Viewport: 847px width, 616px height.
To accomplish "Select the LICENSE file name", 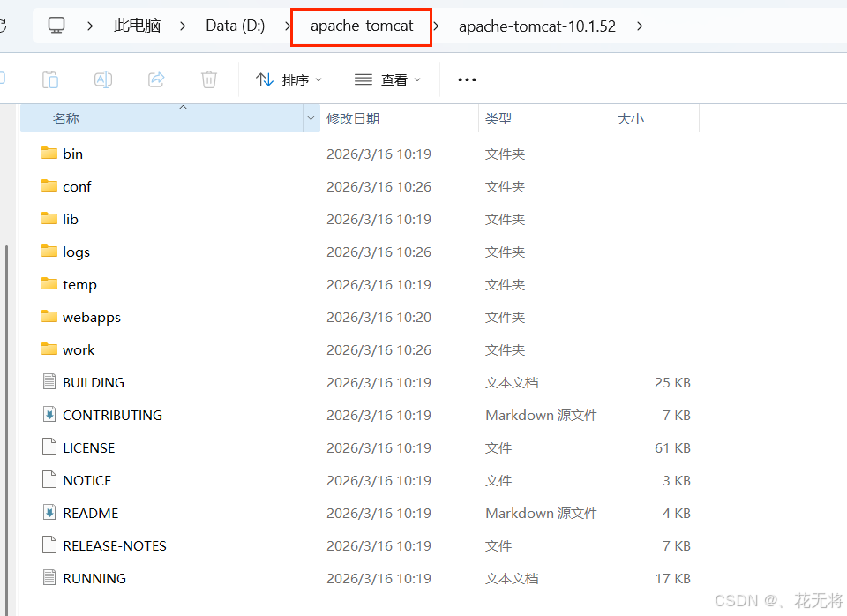I will pos(88,448).
